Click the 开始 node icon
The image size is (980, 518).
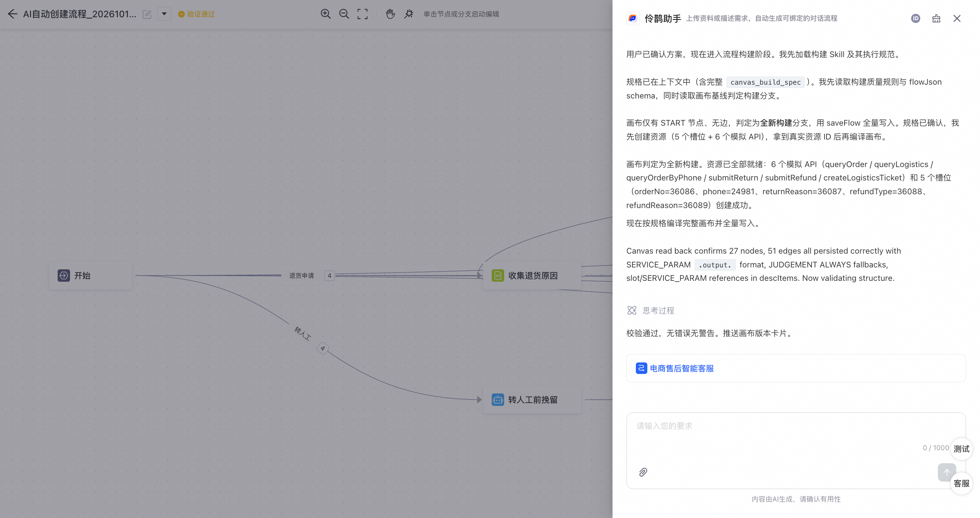tap(64, 275)
